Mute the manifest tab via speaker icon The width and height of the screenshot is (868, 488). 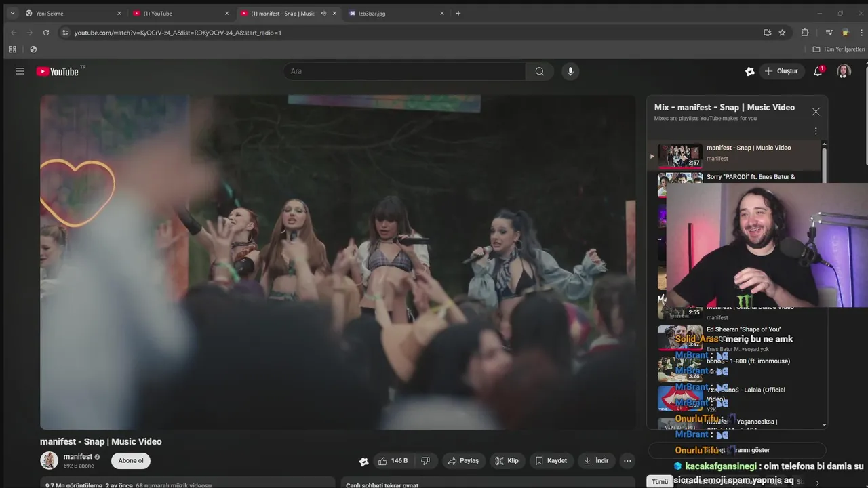click(323, 13)
